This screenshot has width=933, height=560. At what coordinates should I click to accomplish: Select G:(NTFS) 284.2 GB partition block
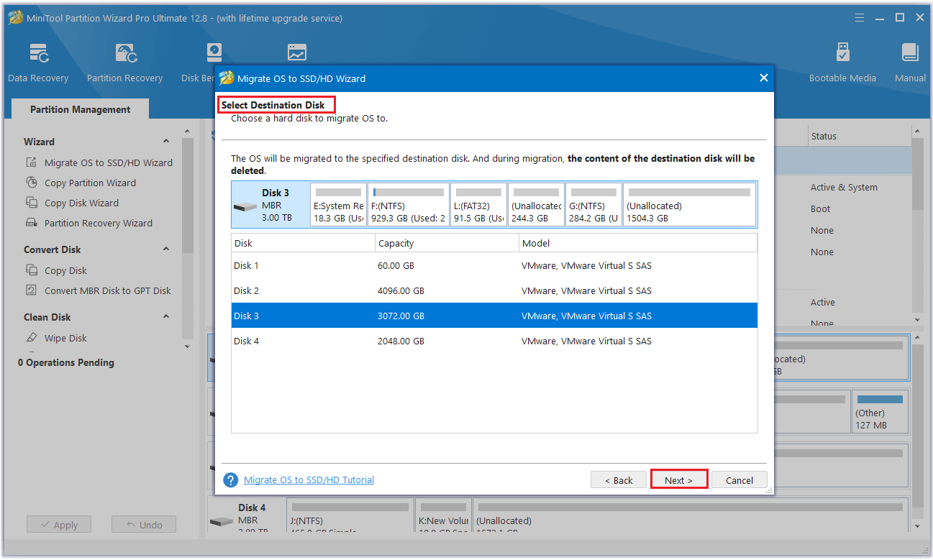593,205
